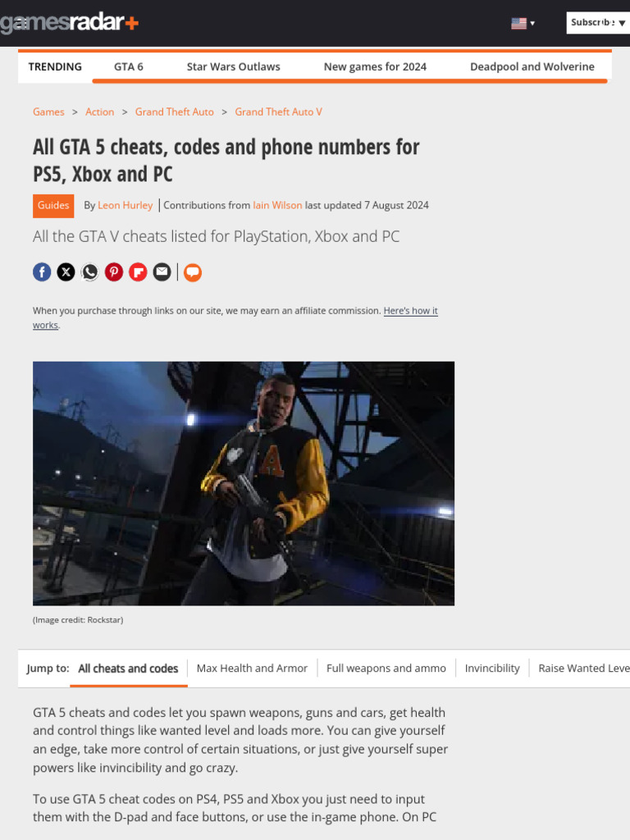Open the GTA 6 trending tab
This screenshot has width=630, height=840.
[x=129, y=66]
